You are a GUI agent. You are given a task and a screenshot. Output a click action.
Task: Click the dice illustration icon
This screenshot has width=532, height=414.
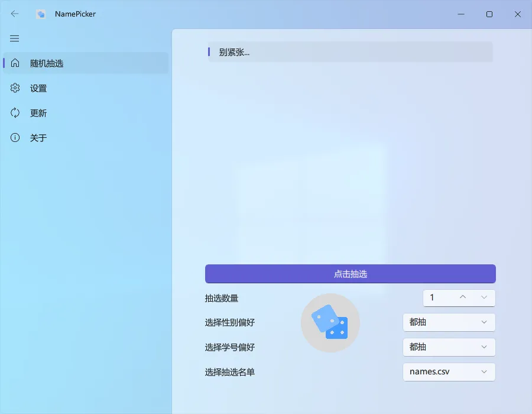point(330,323)
